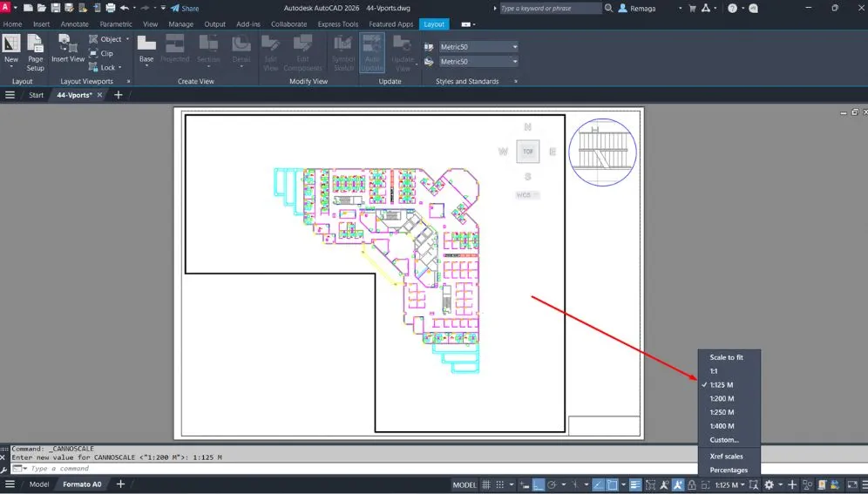Toggle lineweight display
The height and width of the screenshot is (494, 868).
pos(635,484)
